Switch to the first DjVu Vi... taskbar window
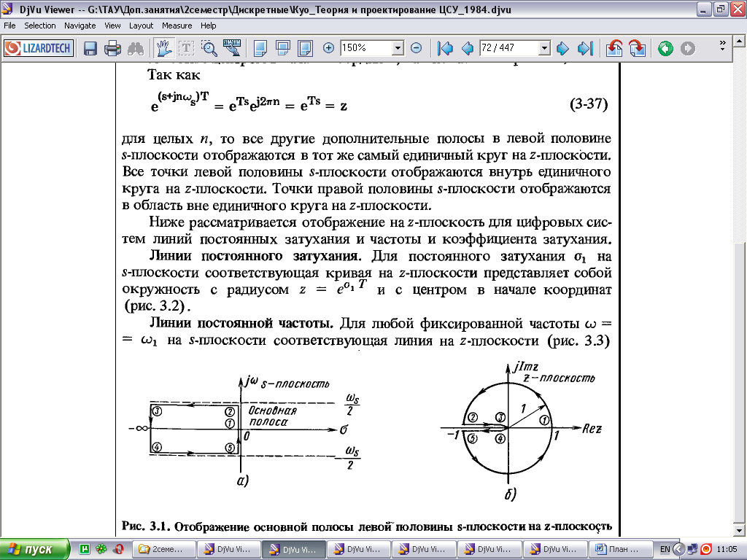The height and width of the screenshot is (560, 747). (x=228, y=549)
